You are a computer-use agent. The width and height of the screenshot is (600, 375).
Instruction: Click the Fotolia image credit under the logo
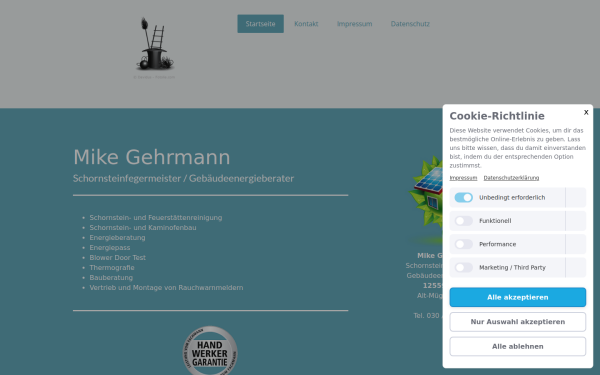[x=154, y=77]
